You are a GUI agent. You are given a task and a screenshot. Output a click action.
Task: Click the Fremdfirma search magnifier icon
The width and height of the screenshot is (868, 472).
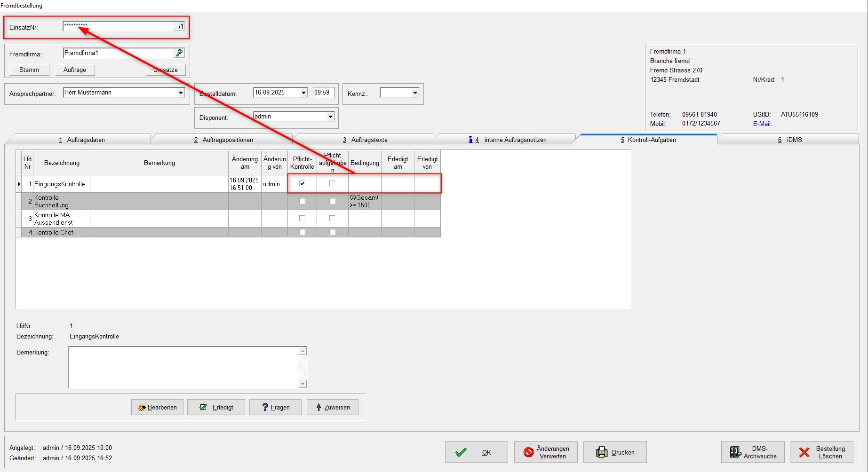pyautogui.click(x=179, y=53)
